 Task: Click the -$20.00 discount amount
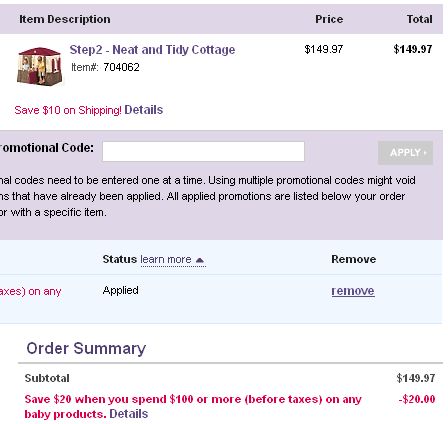[x=417, y=399]
